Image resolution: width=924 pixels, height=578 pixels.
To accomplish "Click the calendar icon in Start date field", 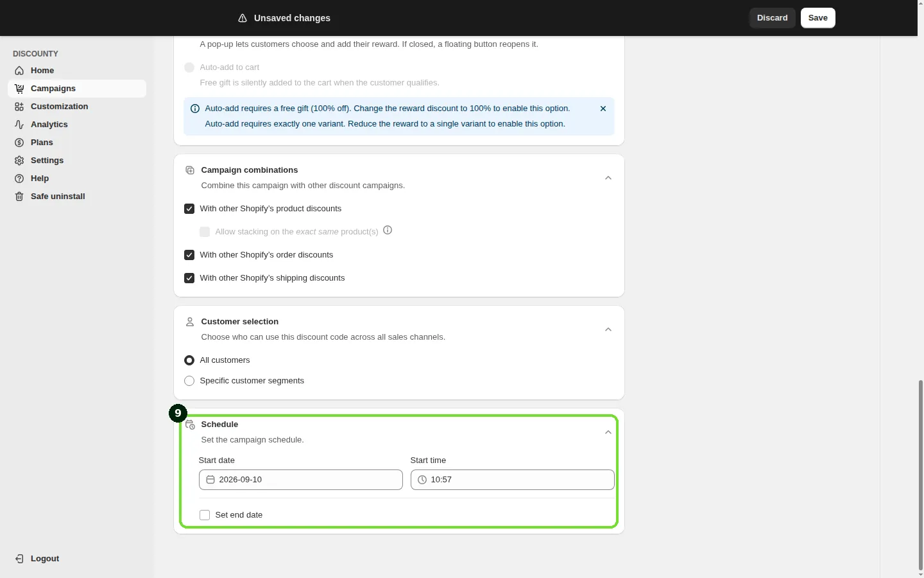I will pyautogui.click(x=210, y=480).
